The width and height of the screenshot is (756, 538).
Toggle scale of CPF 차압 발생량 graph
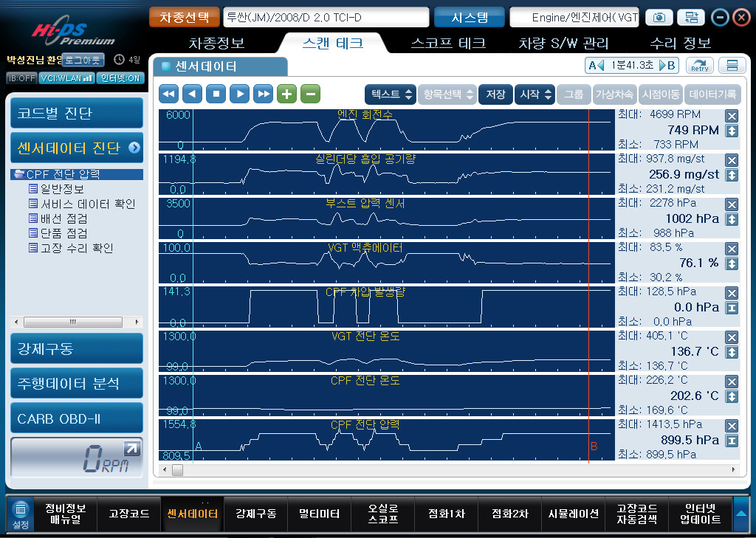[x=732, y=308]
